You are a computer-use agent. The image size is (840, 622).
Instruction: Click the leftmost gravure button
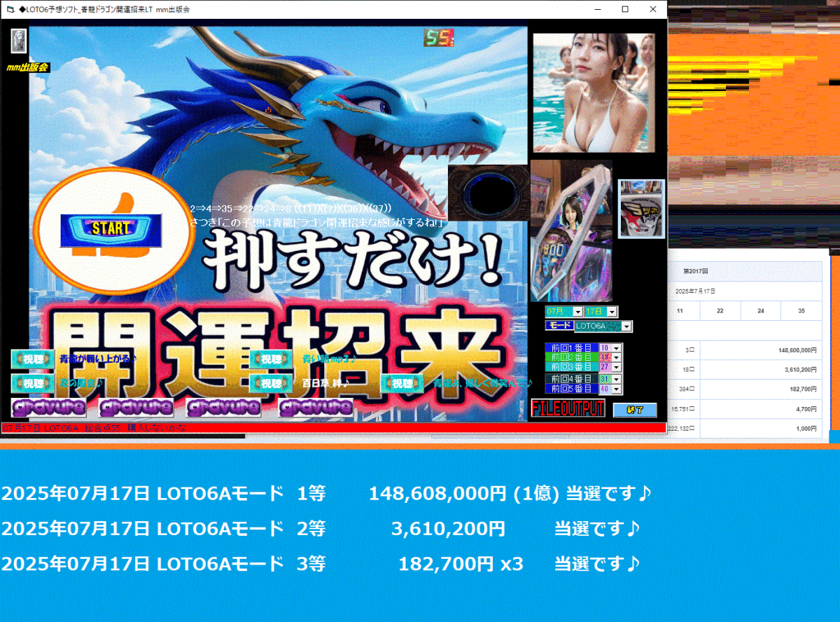(x=48, y=407)
